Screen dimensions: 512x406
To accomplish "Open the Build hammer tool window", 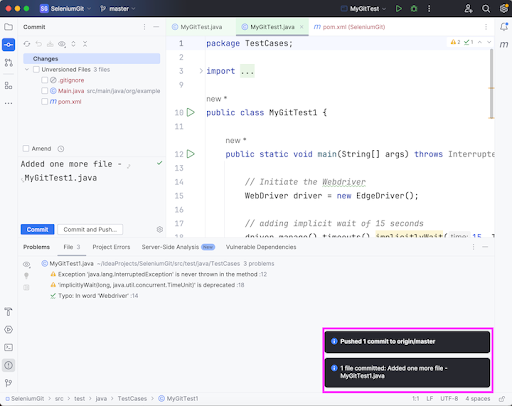I will tap(9, 312).
